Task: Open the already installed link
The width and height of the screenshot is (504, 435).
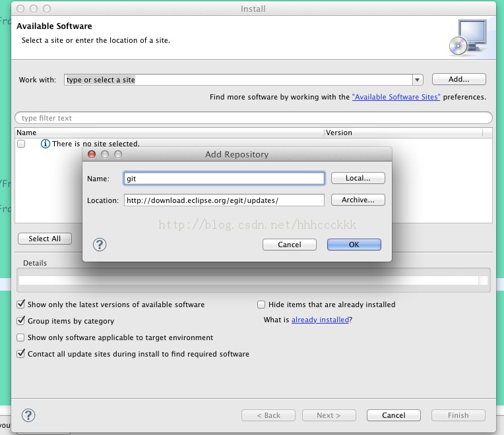Action: pos(320,320)
